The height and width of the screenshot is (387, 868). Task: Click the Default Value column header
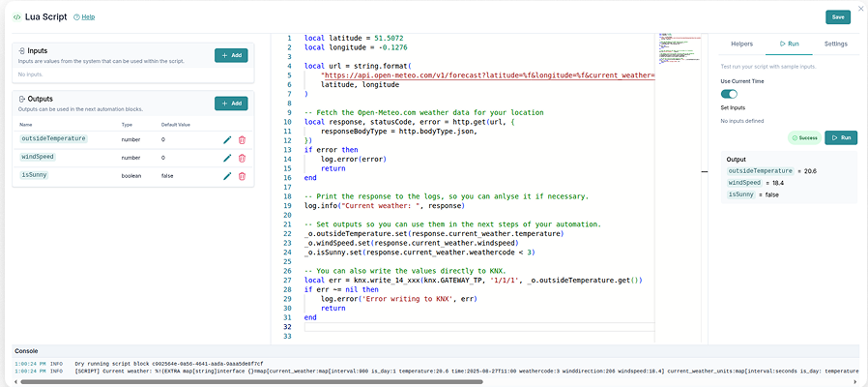tap(176, 124)
